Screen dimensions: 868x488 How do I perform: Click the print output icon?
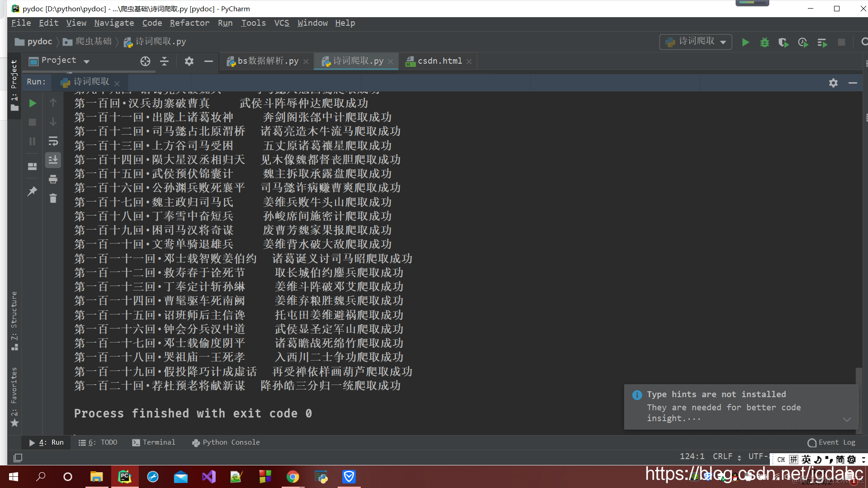[53, 179]
